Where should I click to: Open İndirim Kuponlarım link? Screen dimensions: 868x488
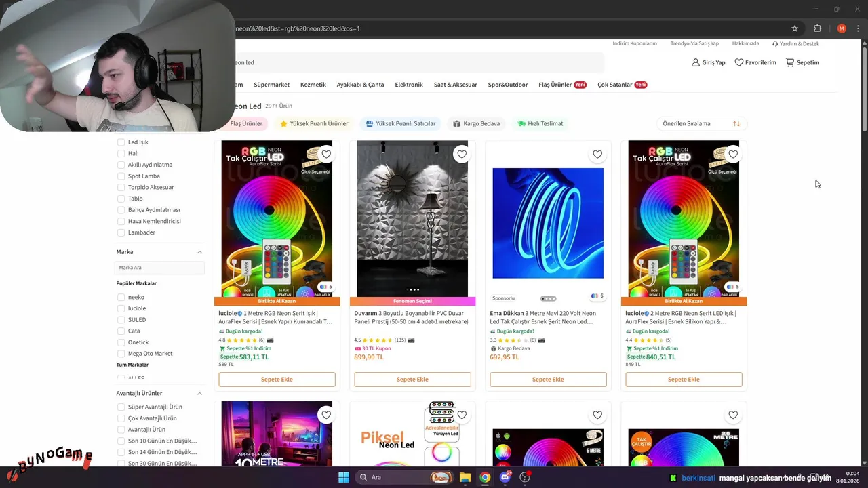click(635, 43)
